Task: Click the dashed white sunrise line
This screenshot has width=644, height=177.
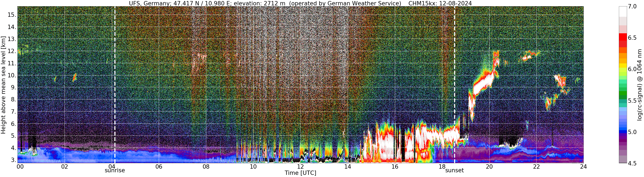Action: coord(115,85)
